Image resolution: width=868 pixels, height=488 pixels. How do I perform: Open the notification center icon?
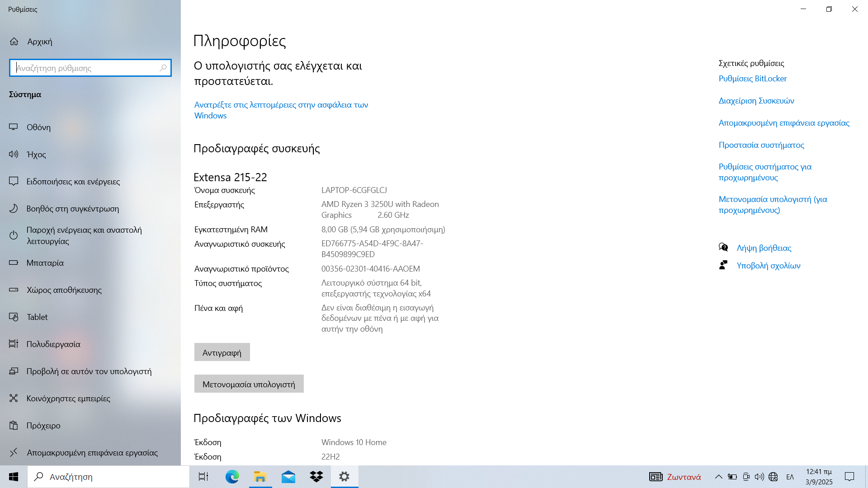coord(849,477)
